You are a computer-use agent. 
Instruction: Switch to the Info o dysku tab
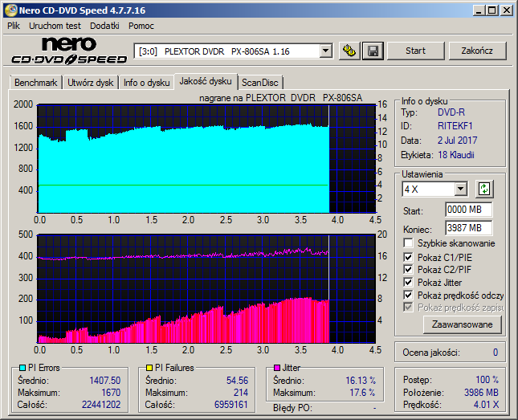(147, 83)
